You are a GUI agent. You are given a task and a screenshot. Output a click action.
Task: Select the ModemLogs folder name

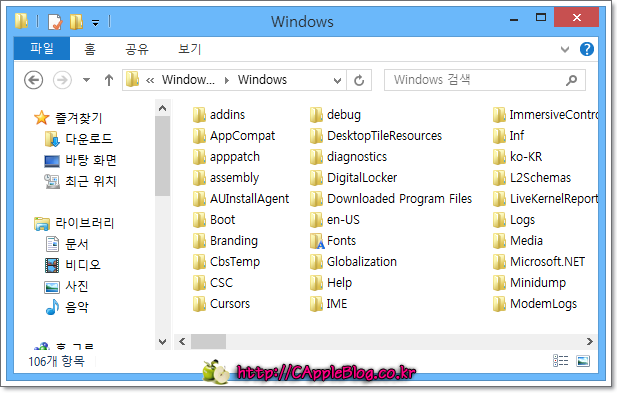coord(544,304)
